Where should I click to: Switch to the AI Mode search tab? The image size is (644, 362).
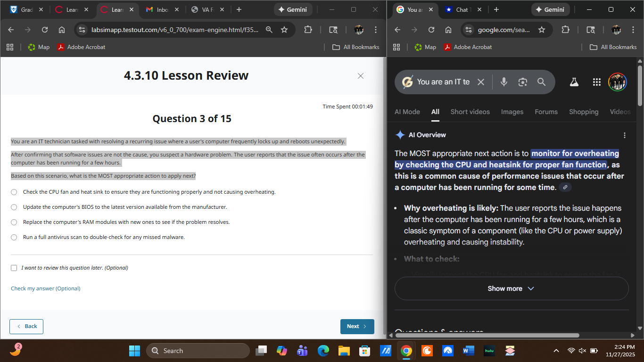coord(407,112)
